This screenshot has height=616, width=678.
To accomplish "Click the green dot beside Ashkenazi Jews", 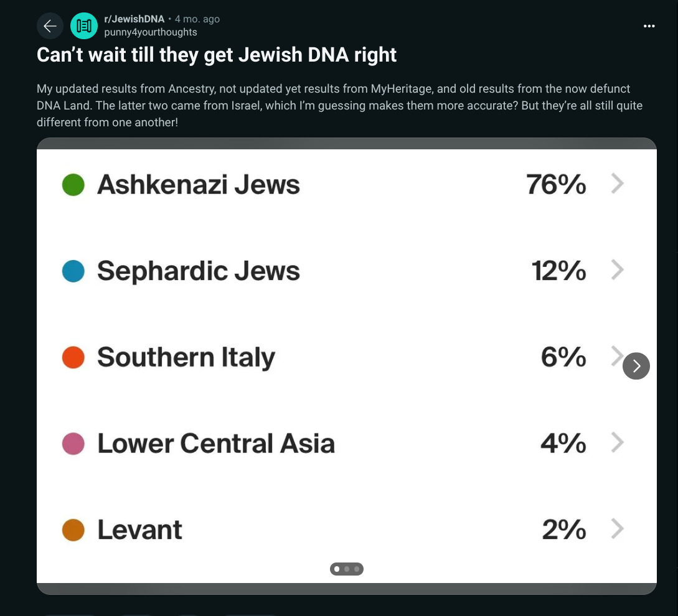I will click(73, 185).
